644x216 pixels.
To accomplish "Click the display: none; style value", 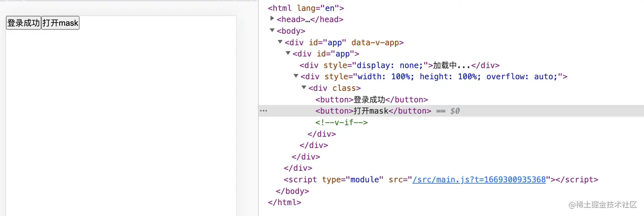I will tap(389, 65).
